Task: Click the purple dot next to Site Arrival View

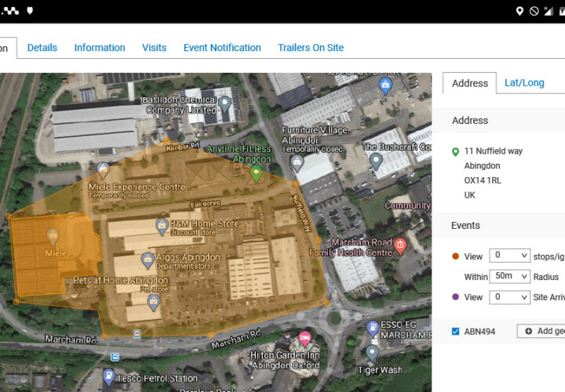Action: coord(455,297)
